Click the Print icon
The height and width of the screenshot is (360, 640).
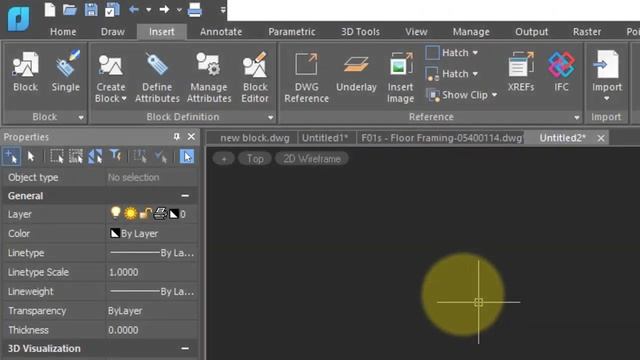pos(195,10)
